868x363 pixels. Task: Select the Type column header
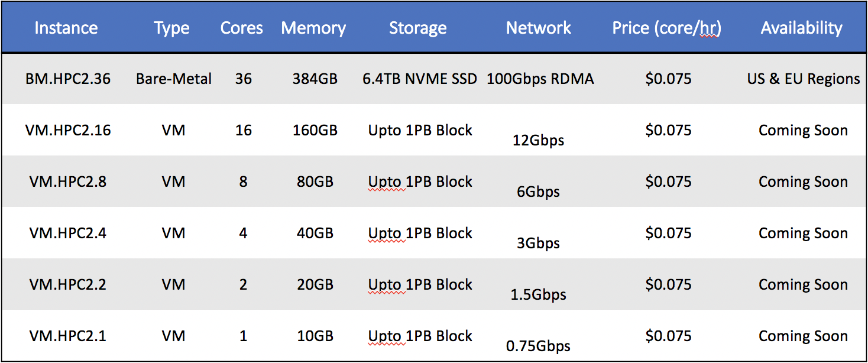[x=172, y=28]
